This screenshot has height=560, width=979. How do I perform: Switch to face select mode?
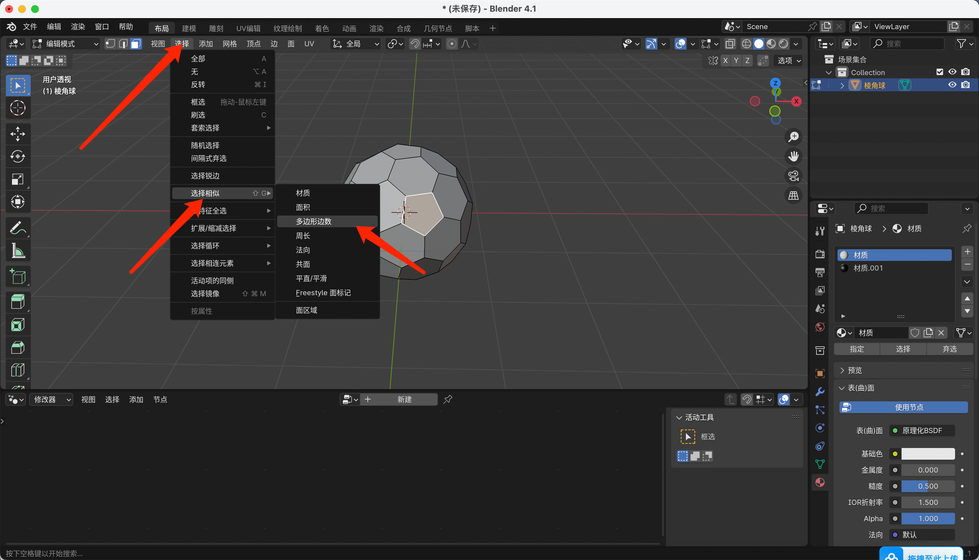coord(135,44)
